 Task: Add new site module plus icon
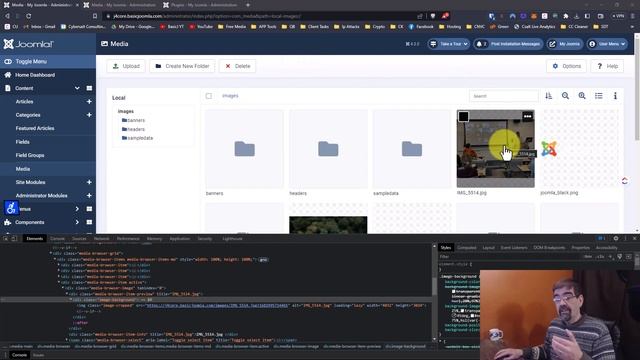89,182
